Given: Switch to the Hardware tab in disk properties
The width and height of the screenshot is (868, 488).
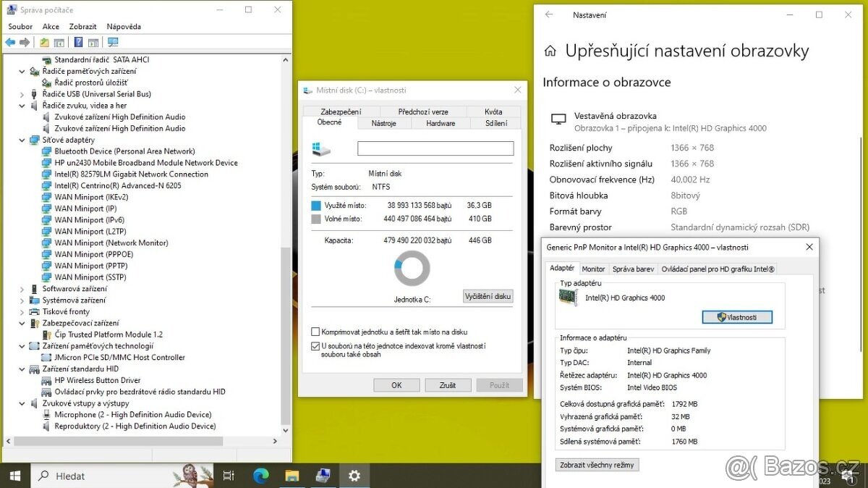Looking at the screenshot, I should (440, 123).
